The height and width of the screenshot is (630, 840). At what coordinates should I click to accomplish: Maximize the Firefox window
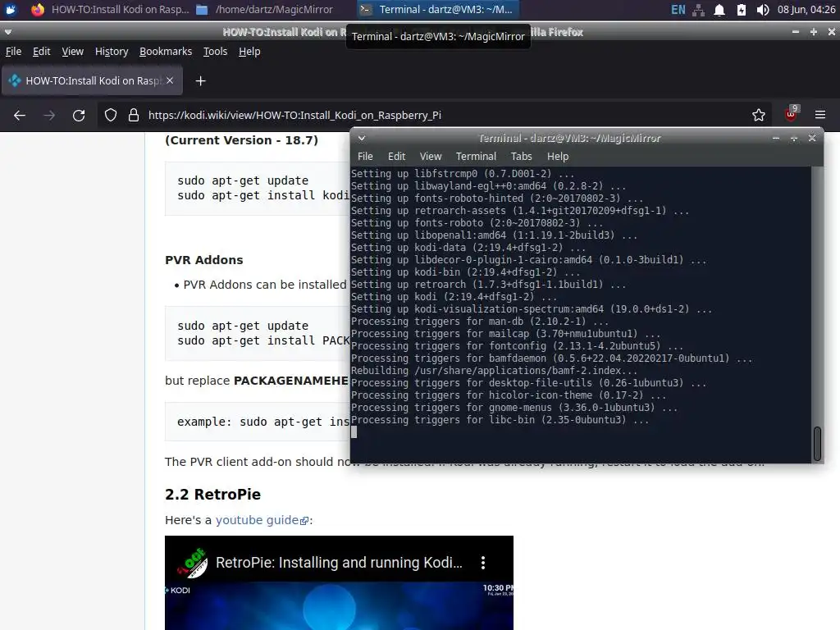813,32
